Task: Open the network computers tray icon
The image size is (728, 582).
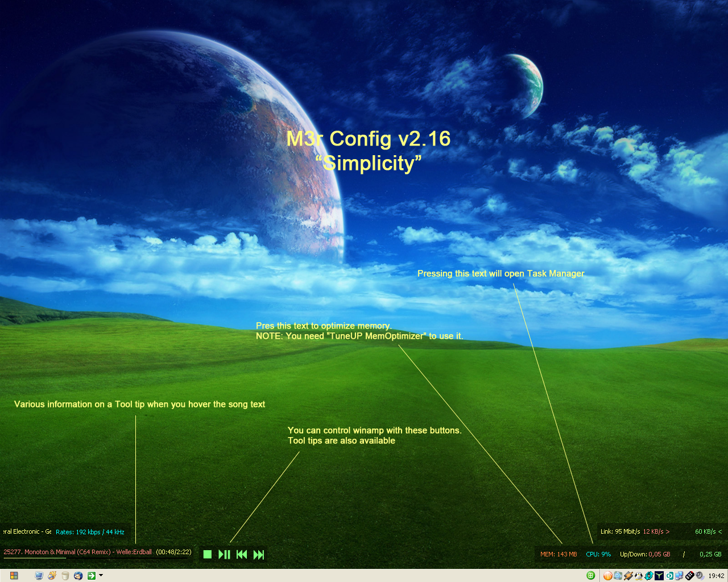Action: pos(679,576)
